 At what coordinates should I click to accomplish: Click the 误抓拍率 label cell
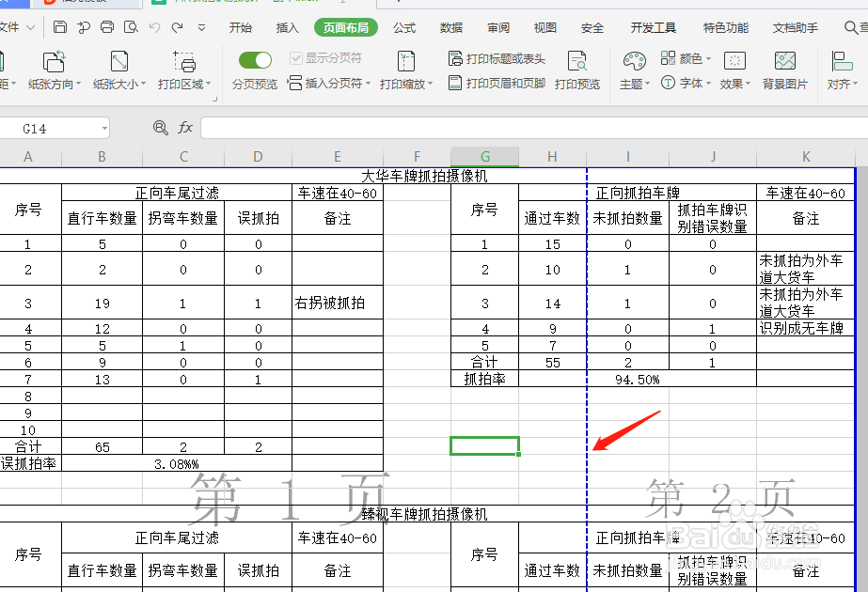pos(28,463)
